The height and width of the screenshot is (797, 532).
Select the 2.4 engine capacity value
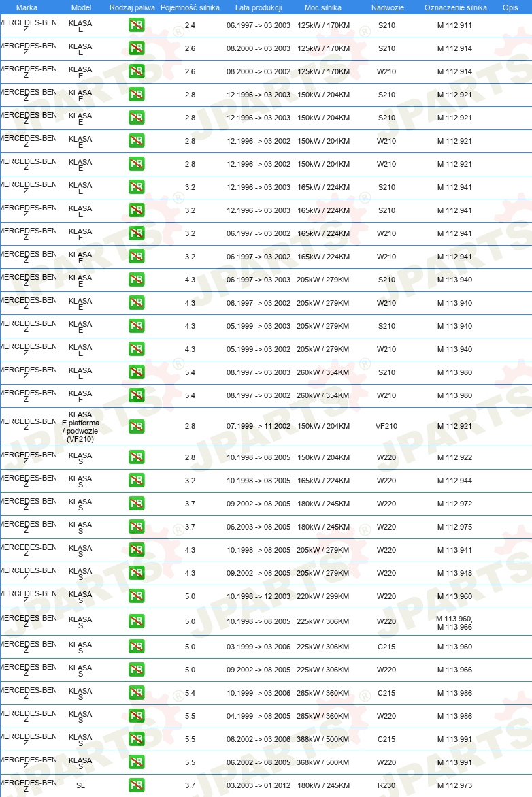pyautogui.click(x=190, y=25)
